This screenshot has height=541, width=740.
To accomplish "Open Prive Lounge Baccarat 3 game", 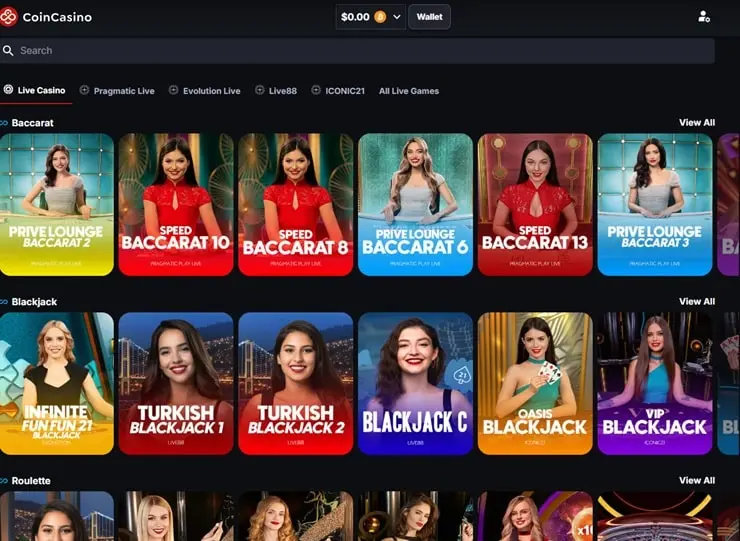I will pos(655,204).
